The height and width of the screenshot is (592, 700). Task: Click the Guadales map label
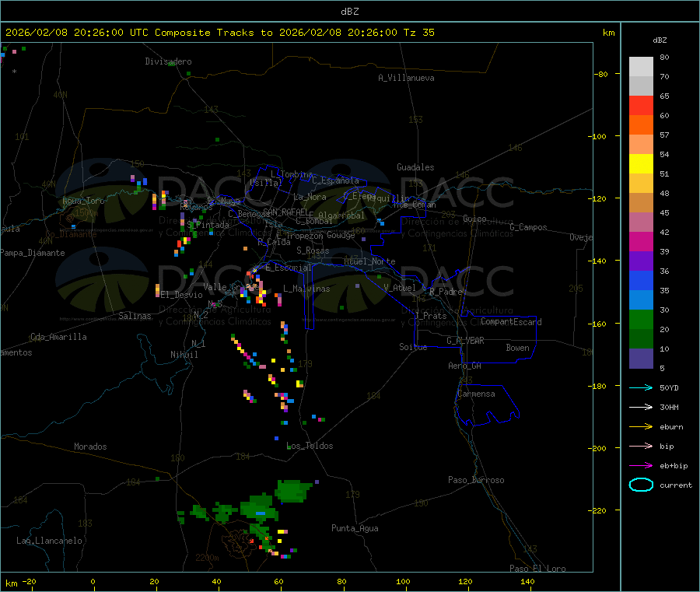[x=415, y=167]
